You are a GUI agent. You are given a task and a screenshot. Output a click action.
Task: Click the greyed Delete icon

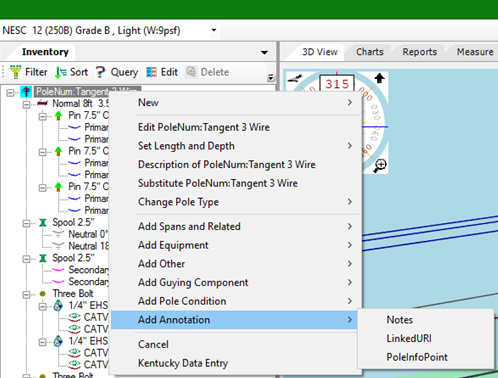[x=191, y=72]
